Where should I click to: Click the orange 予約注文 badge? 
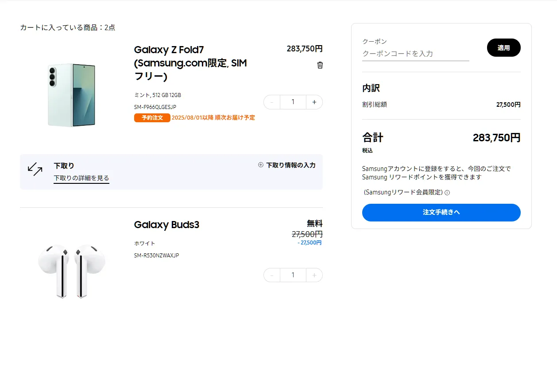[x=152, y=118]
